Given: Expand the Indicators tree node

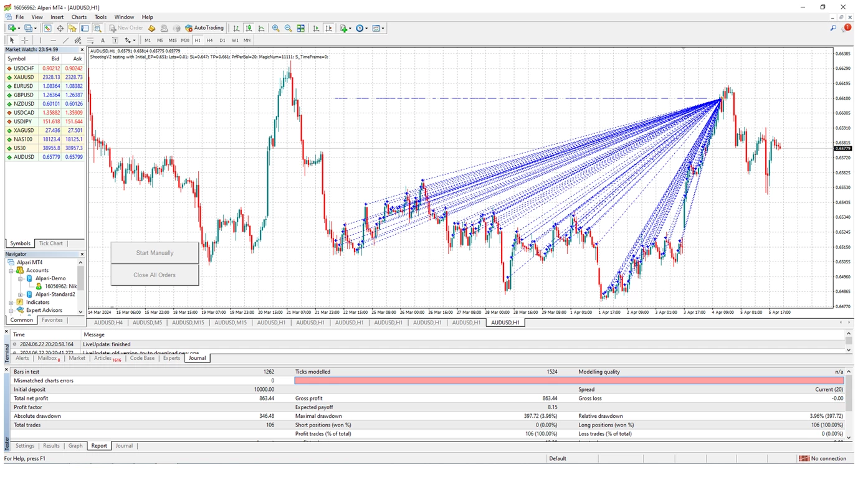Looking at the screenshot, I should pyautogui.click(x=11, y=303).
